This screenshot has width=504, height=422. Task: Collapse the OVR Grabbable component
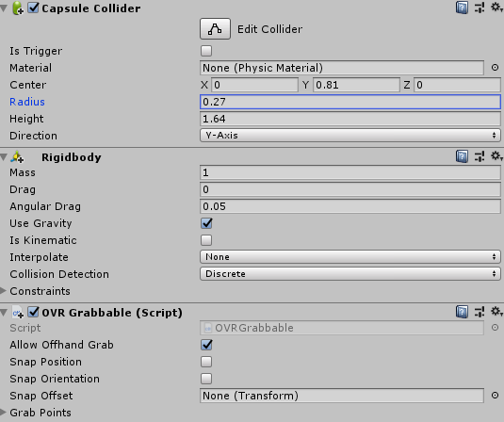tap(4, 313)
